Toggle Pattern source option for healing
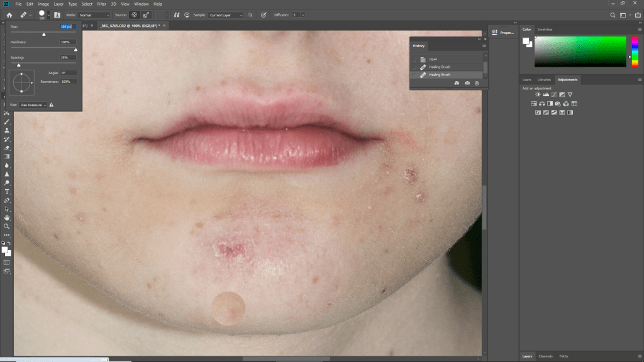Viewport: 644px width, 362px height. pos(147,14)
